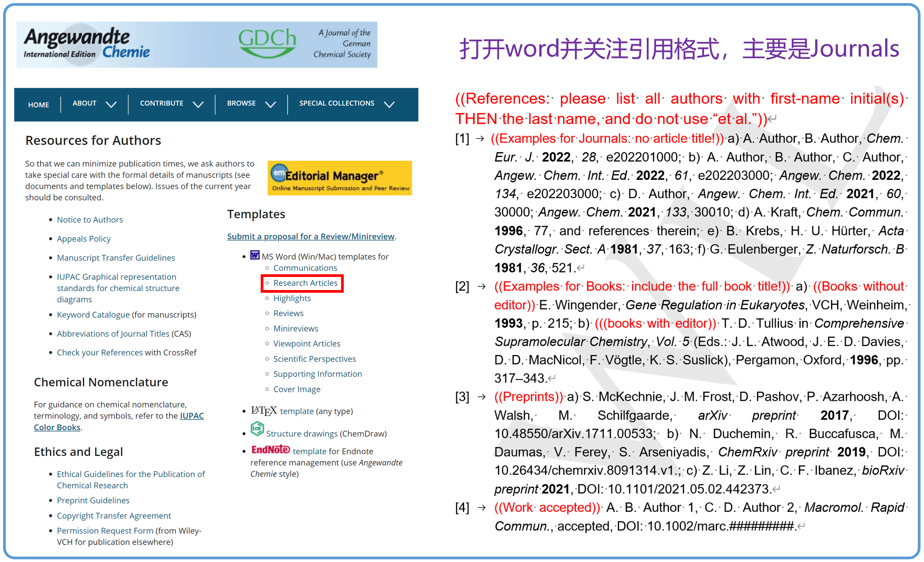Open the Special Collections dropdown arrow
The height and width of the screenshot is (562, 924).
389,104
